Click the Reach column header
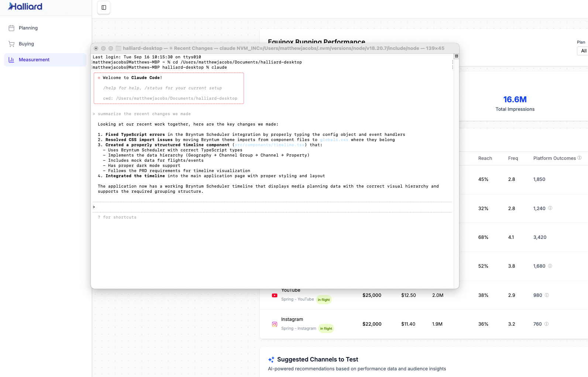Image resolution: width=588 pixels, height=377 pixels. pos(485,158)
